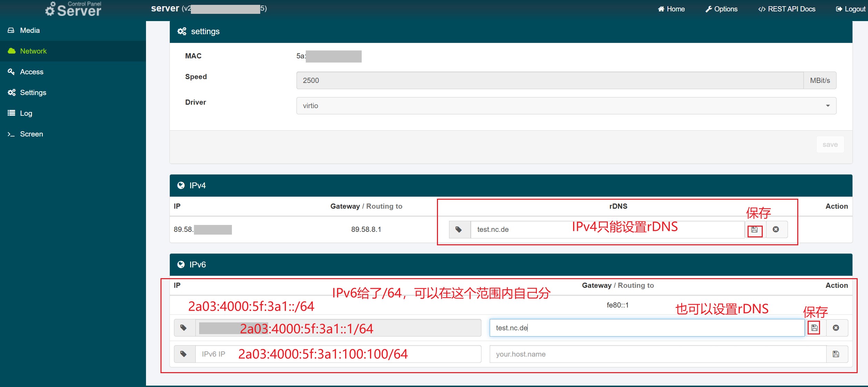The height and width of the screenshot is (387, 868).
Task: Go to Access in the sidebar
Action: click(31, 72)
